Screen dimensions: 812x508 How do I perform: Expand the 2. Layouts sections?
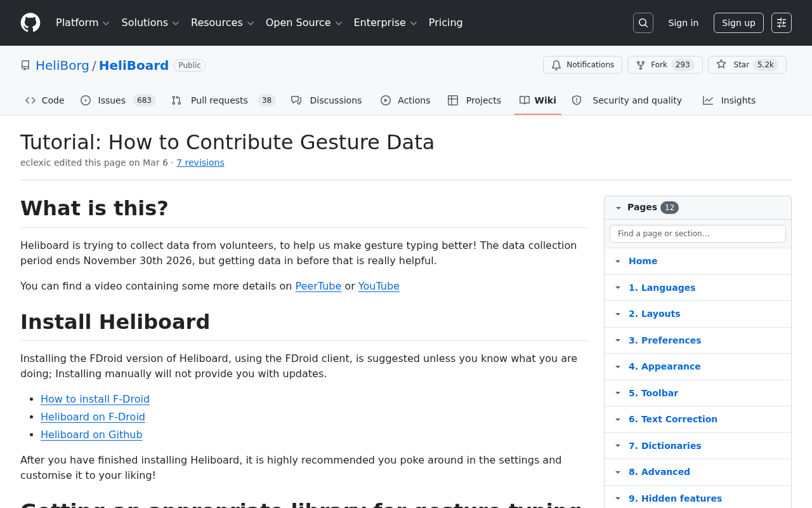[x=618, y=314]
